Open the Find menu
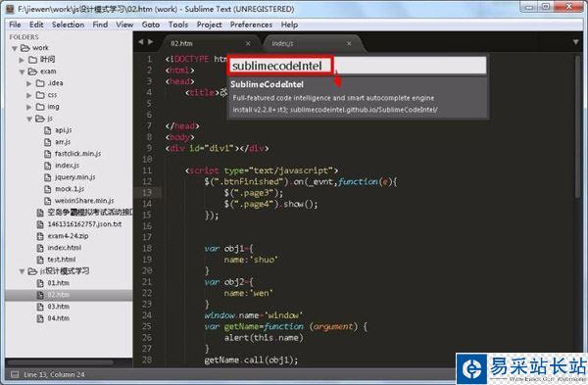 tap(100, 24)
